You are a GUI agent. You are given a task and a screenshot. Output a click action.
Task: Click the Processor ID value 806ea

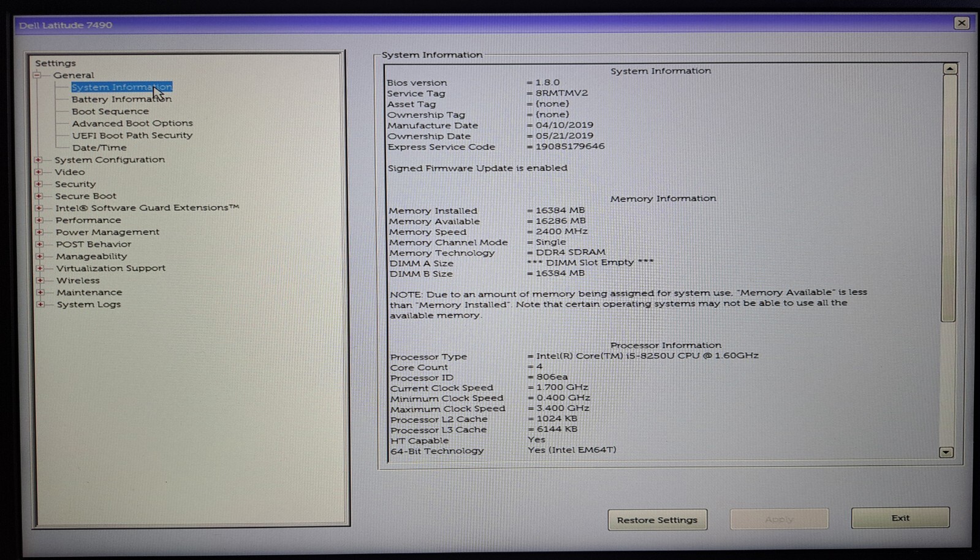point(552,377)
